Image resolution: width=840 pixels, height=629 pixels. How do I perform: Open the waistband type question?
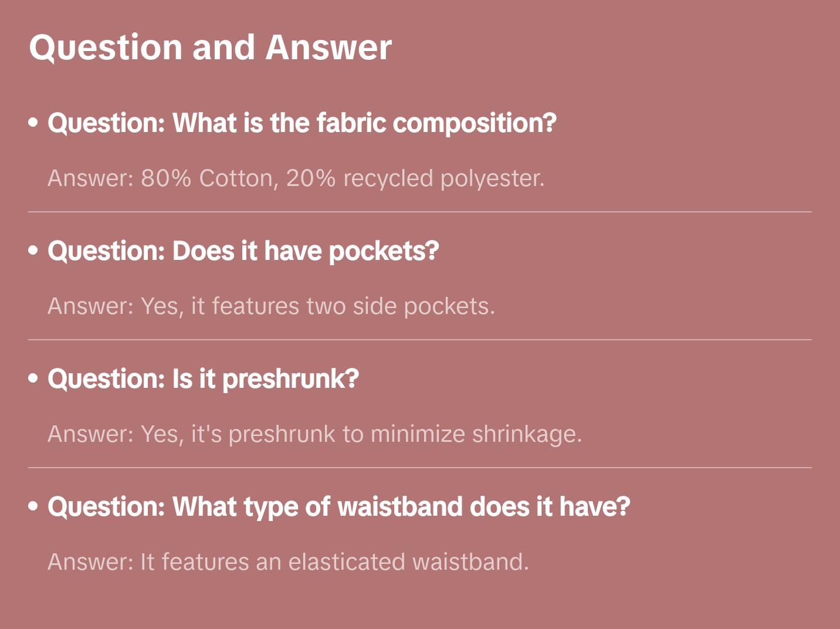(x=338, y=507)
